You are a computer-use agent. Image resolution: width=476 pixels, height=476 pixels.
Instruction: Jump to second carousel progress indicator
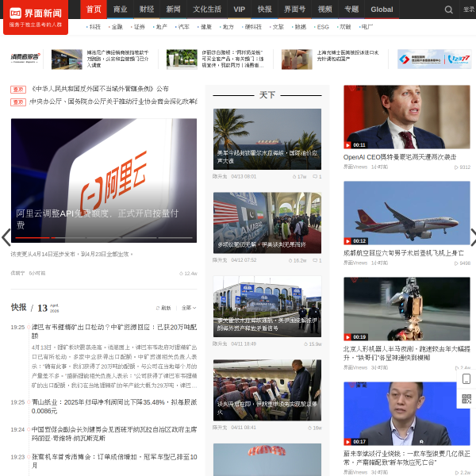(68, 238)
